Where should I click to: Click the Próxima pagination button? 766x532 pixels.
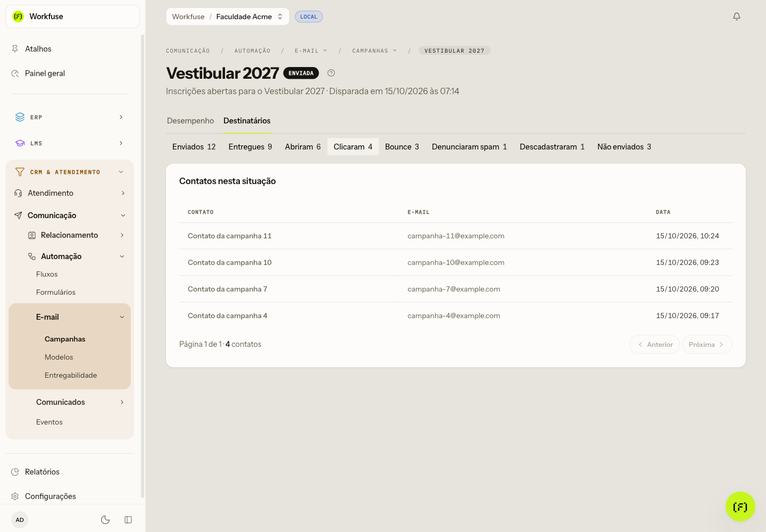click(707, 345)
